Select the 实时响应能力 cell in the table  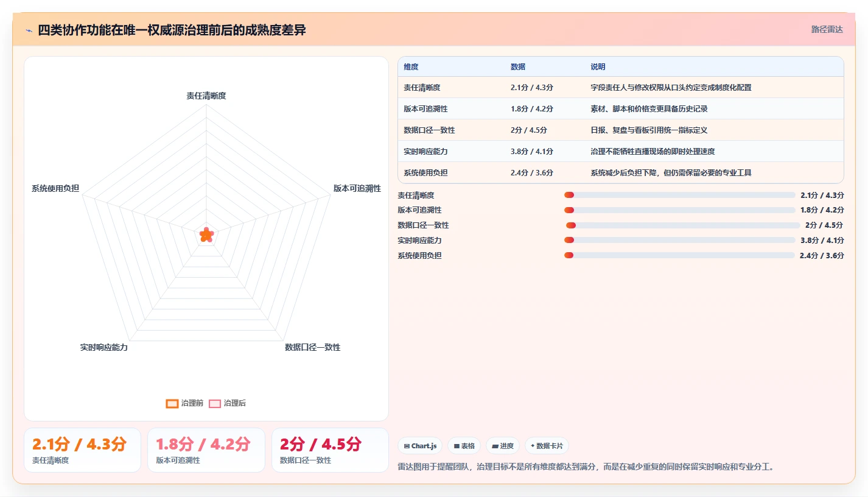(425, 151)
